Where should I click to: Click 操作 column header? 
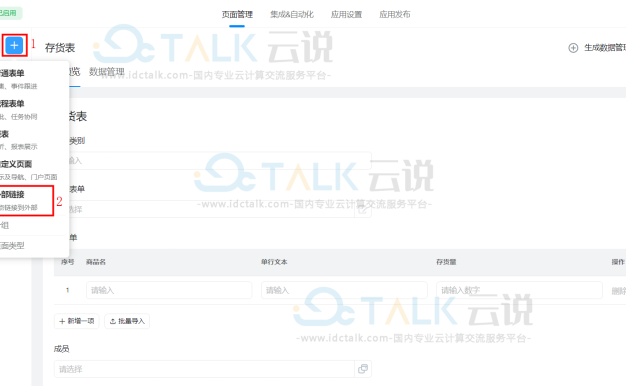point(618,262)
